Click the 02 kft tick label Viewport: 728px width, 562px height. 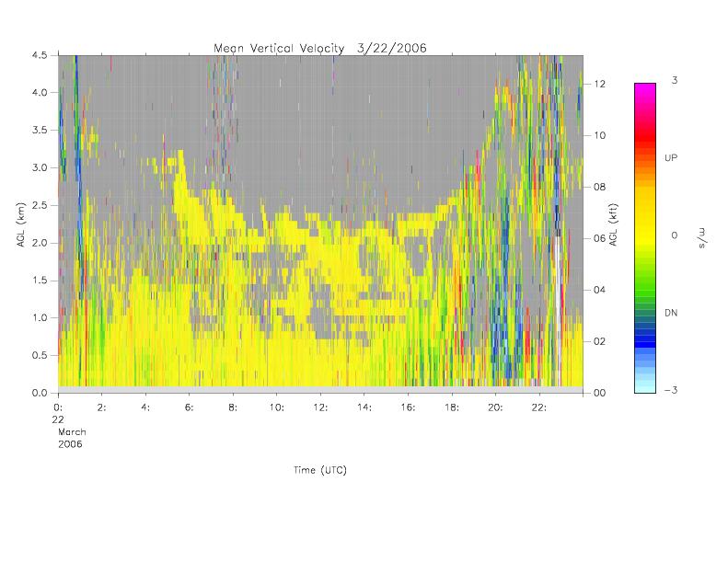pos(600,341)
